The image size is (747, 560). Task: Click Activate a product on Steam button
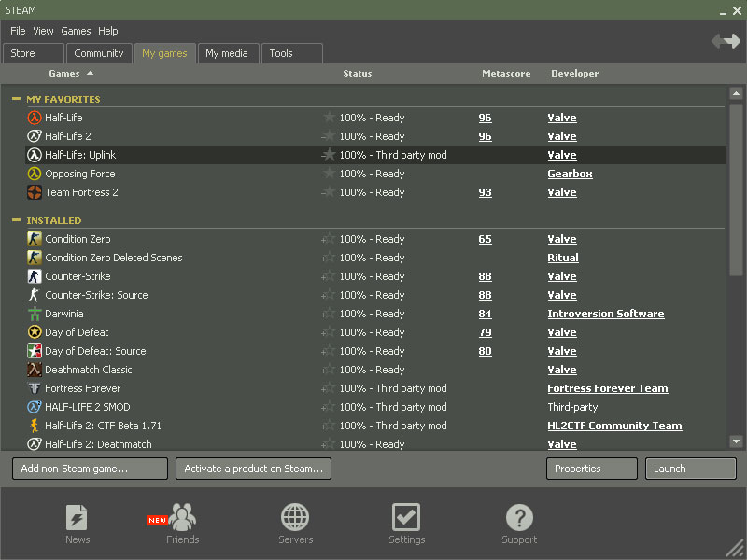(x=253, y=469)
